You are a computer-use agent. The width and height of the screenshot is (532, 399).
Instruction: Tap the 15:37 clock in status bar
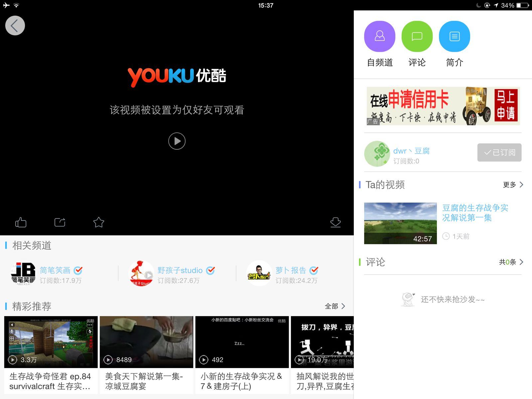(x=266, y=5)
